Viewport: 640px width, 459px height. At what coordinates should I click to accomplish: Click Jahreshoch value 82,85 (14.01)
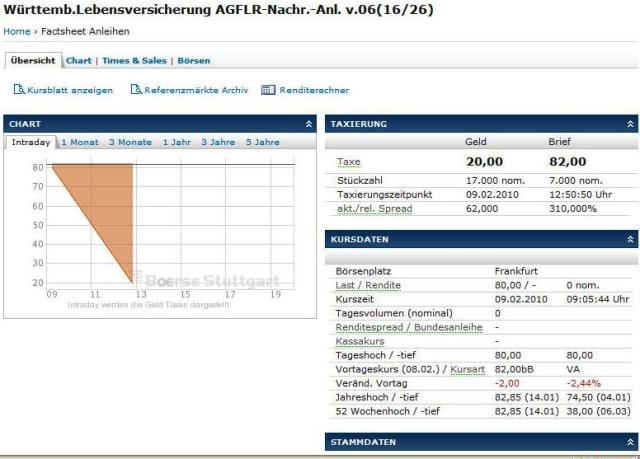[527, 397]
